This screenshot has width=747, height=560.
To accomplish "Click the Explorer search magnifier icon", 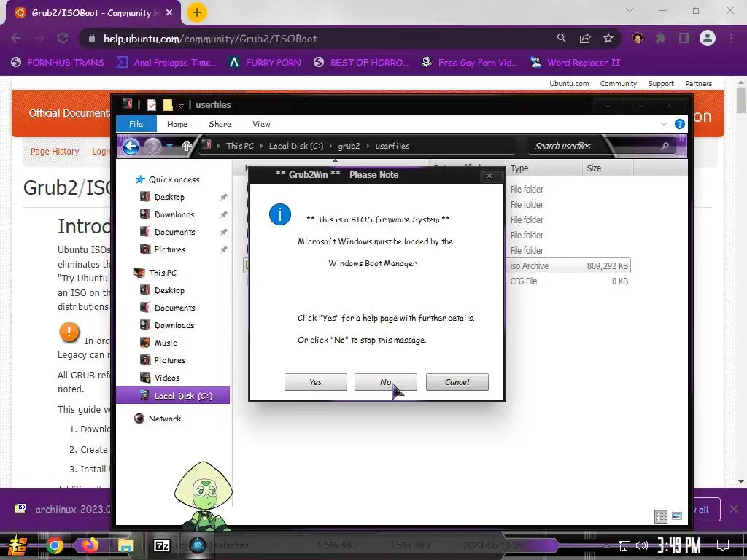I will 665,146.
